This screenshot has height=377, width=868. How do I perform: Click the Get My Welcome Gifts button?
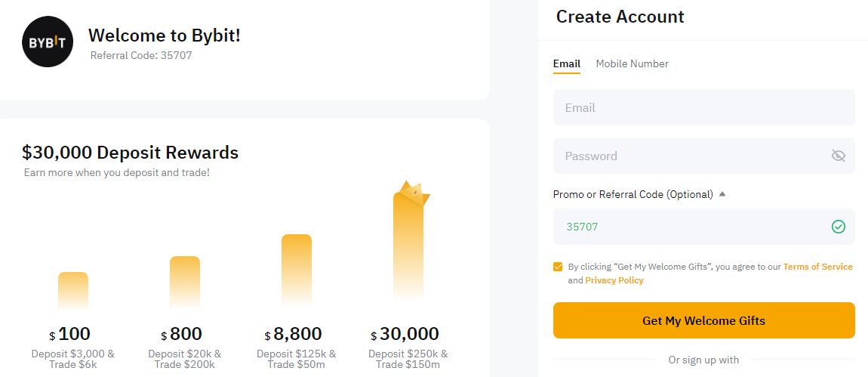(703, 320)
